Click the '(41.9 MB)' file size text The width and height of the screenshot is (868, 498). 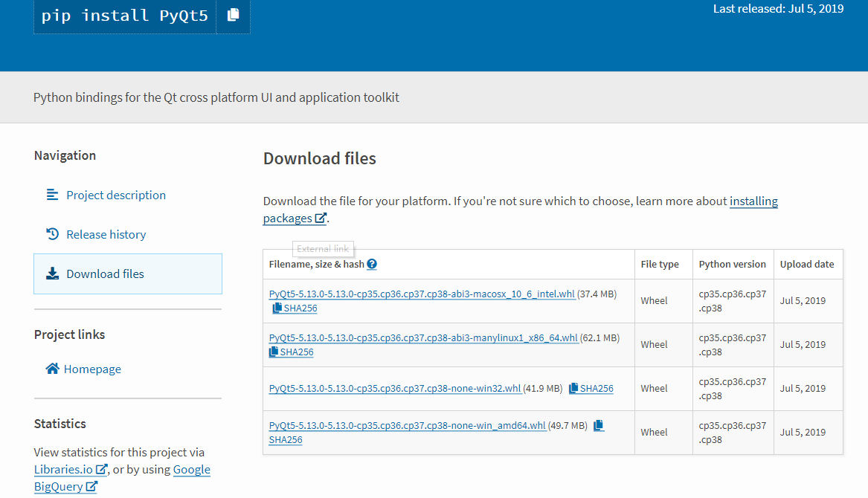pos(542,388)
